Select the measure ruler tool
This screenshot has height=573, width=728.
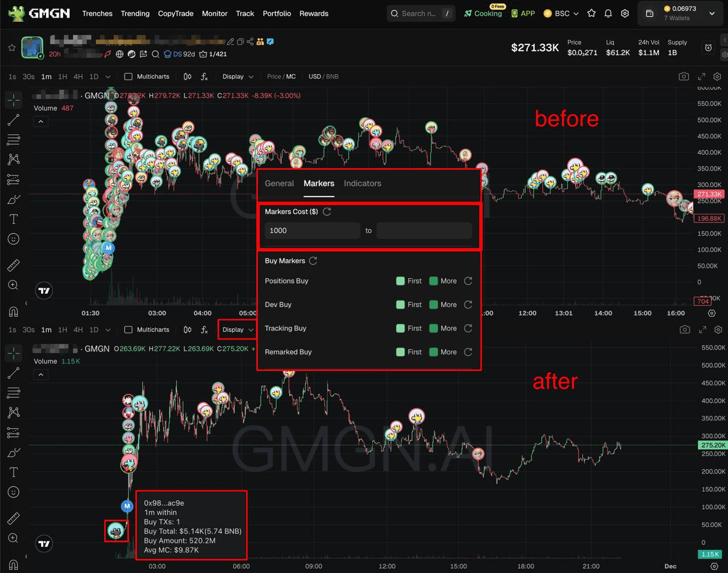(13, 265)
